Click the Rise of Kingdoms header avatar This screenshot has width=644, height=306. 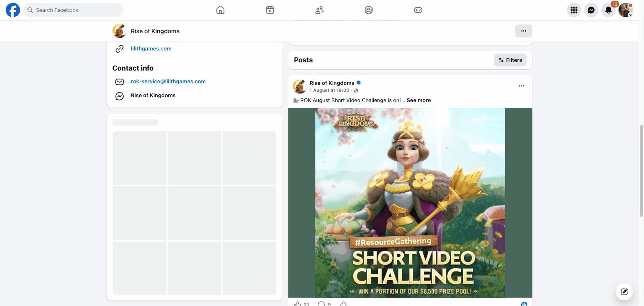coord(119,31)
